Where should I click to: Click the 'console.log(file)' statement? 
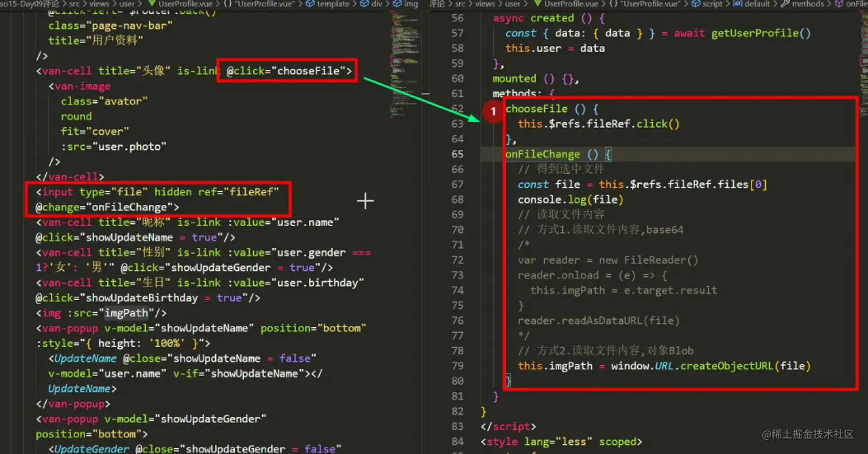(x=571, y=200)
